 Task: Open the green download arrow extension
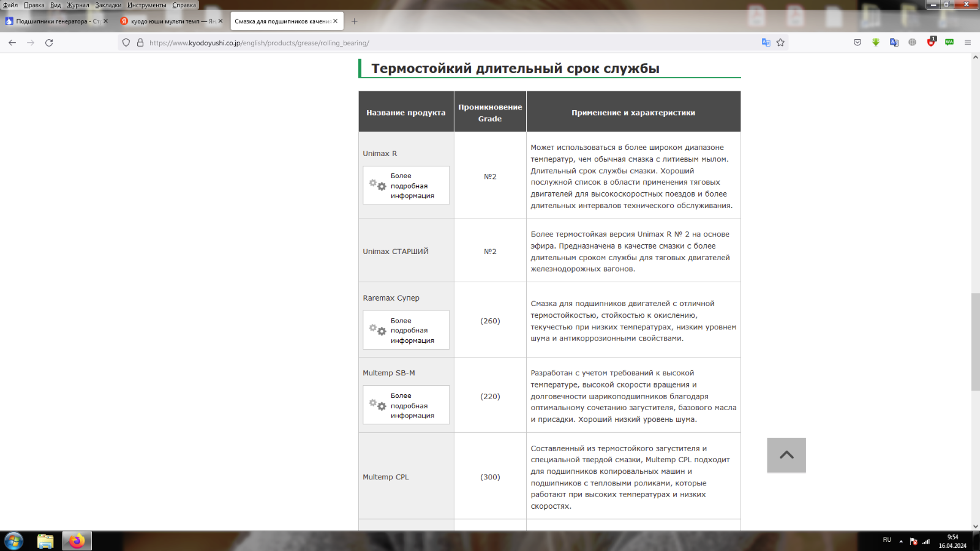pyautogui.click(x=876, y=43)
